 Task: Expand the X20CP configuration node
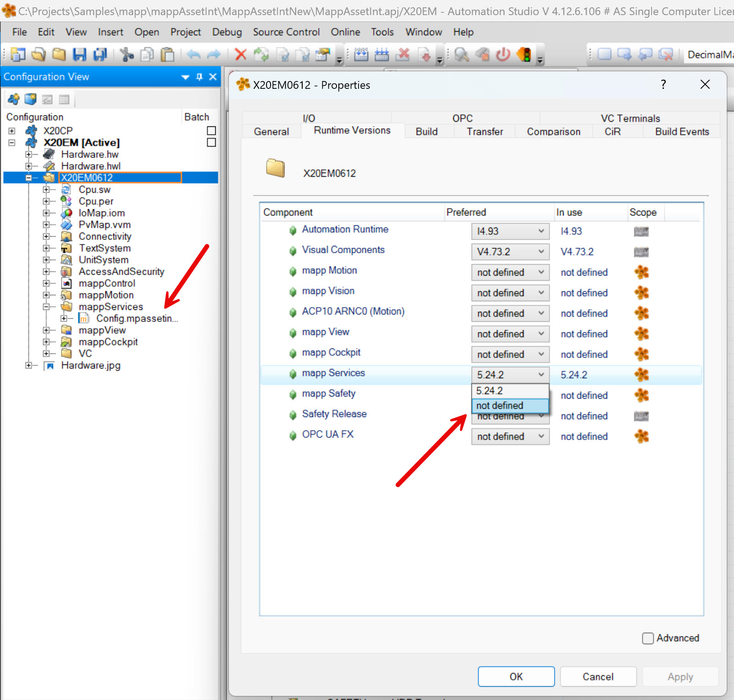coord(12,130)
